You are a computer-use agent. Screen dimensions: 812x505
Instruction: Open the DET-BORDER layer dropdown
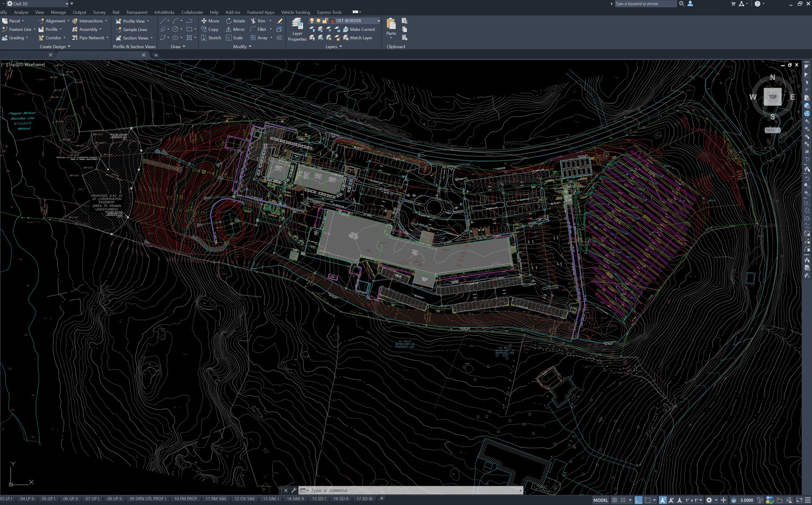(379, 21)
